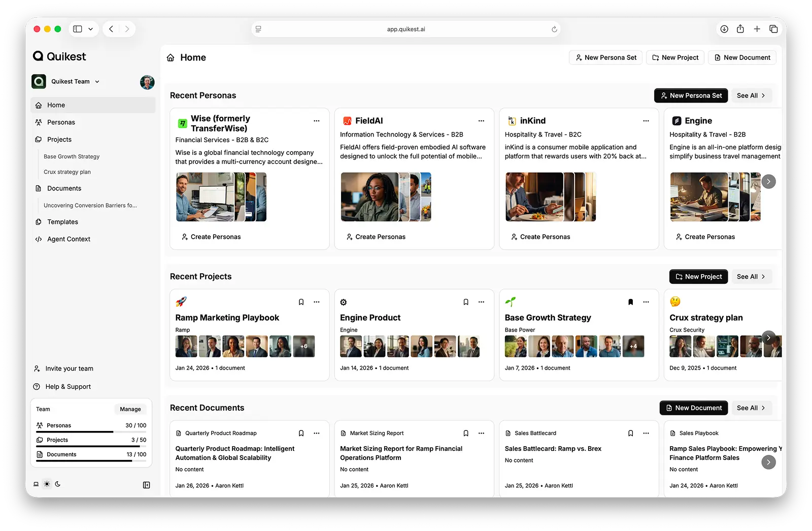Open Crux strategy plan in the sidebar tree
Viewport: 812px width, 531px height.
point(67,172)
